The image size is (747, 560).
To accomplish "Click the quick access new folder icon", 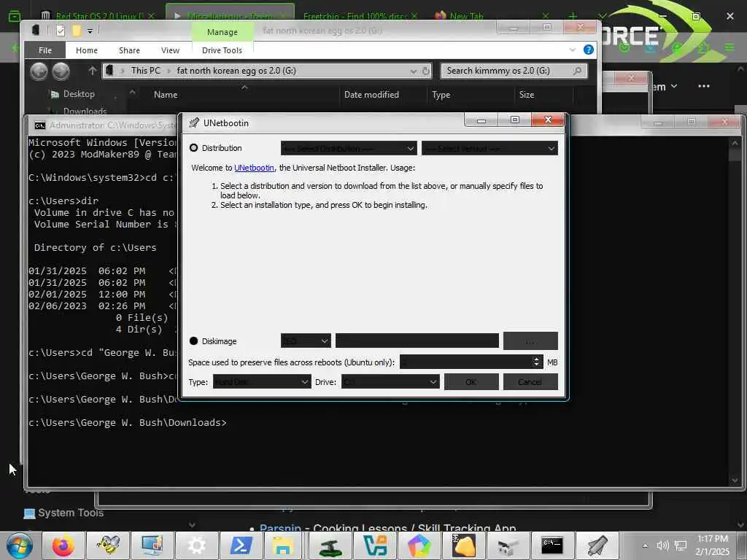I will pyautogui.click(x=76, y=31).
